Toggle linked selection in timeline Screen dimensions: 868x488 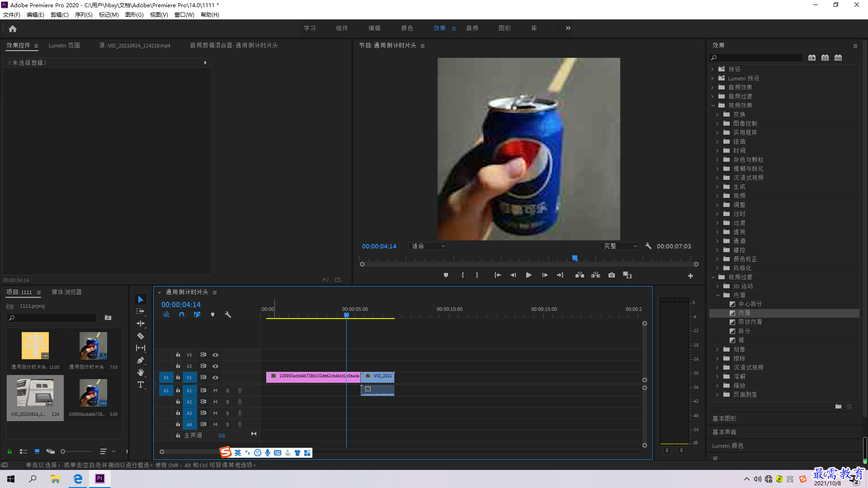pyautogui.click(x=197, y=314)
